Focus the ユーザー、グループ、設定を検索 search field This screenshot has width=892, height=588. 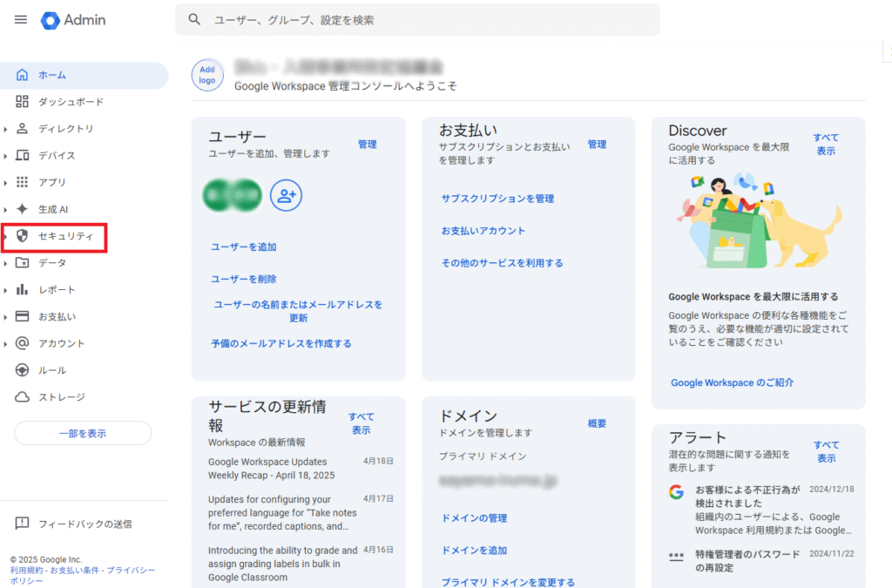417,20
